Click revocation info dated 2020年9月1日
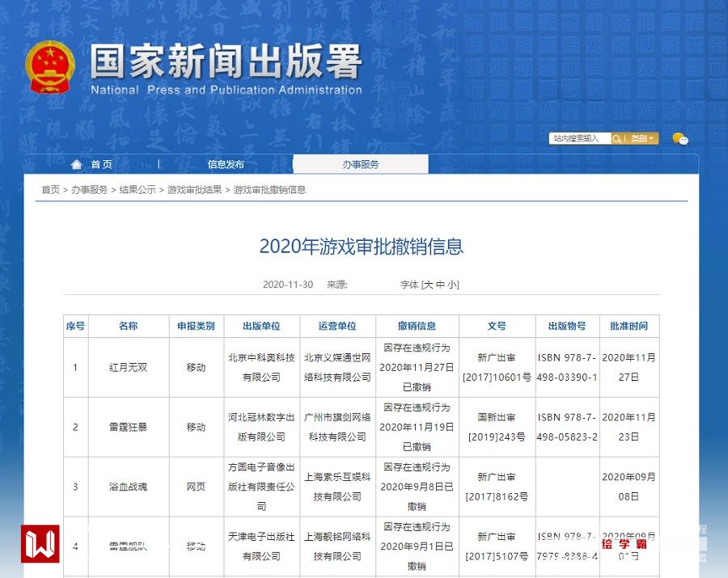The image size is (728, 578). 417,546
